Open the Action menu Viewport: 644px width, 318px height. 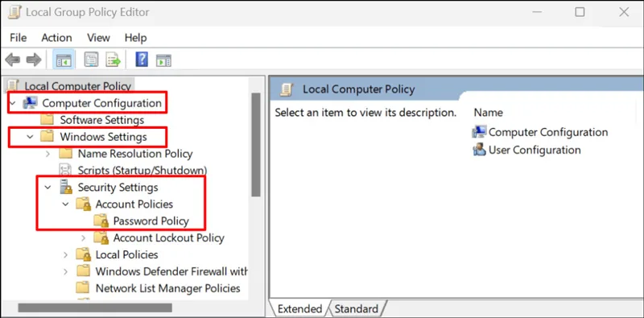tap(56, 38)
